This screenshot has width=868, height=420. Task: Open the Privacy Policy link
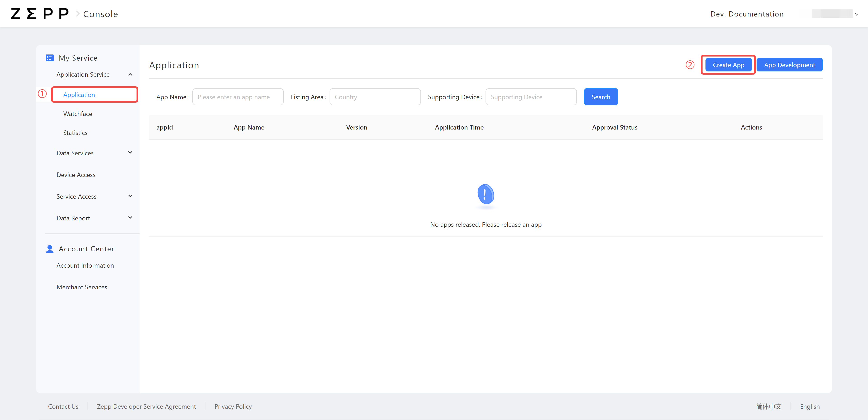[233, 406]
